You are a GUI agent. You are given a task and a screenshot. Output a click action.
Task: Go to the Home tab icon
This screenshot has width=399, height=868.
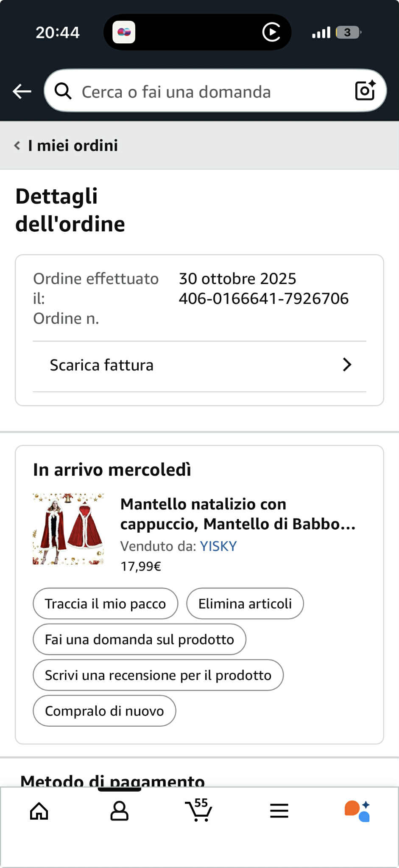click(39, 811)
